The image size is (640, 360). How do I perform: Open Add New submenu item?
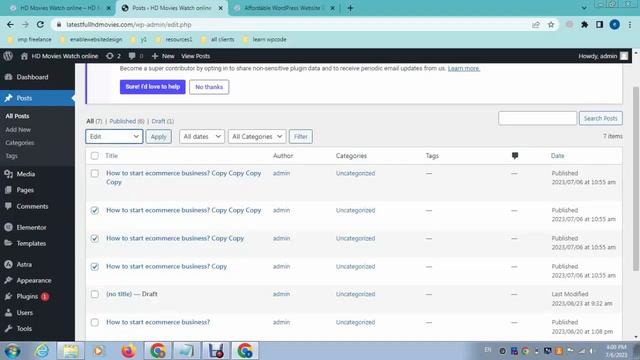coord(18,129)
